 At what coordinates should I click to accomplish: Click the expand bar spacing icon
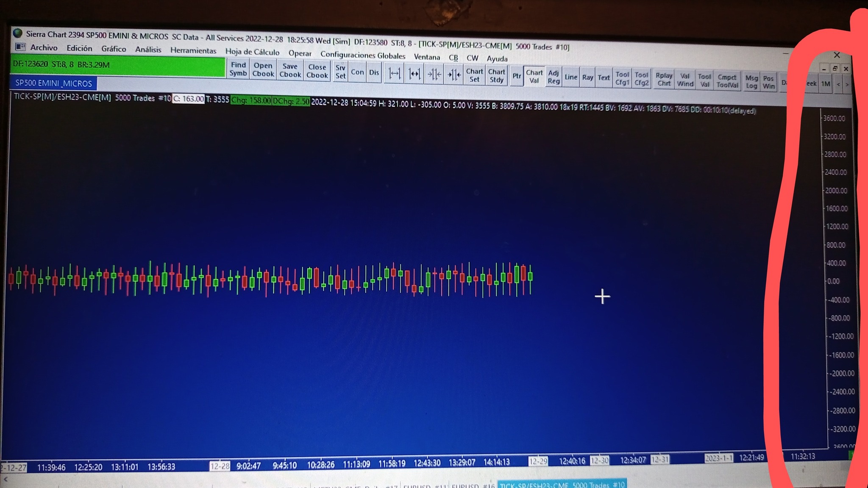pyautogui.click(x=395, y=74)
